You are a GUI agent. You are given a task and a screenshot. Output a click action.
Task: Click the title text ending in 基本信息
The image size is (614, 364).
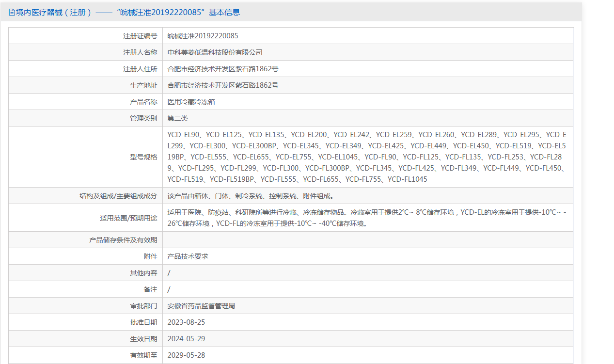coord(128,13)
